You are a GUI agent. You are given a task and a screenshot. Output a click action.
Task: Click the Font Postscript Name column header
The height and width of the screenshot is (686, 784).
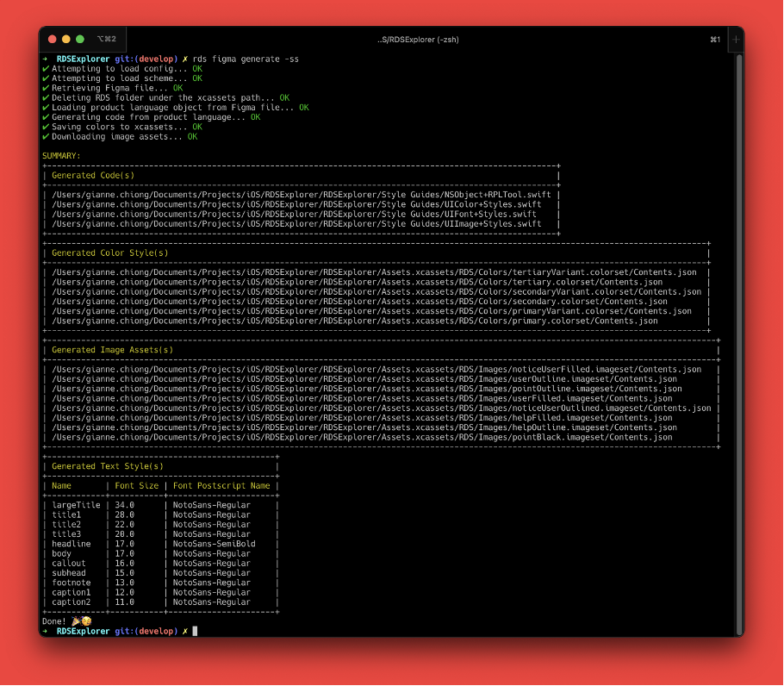[221, 486]
